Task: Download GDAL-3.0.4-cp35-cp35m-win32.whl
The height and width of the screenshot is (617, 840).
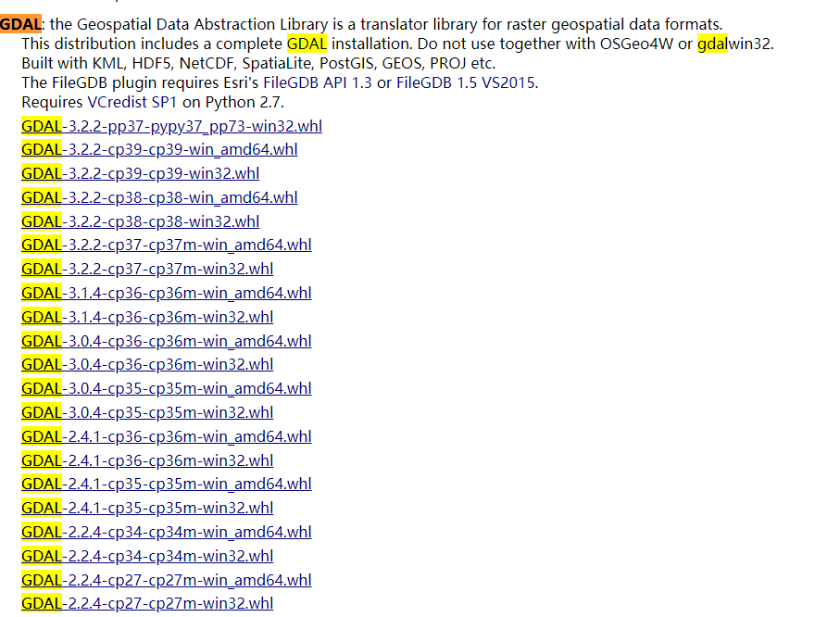Action: coord(147,412)
